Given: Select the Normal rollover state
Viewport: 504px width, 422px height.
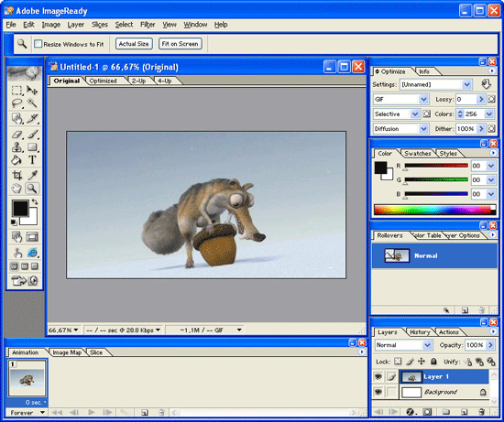Looking at the screenshot, I should pyautogui.click(x=434, y=255).
